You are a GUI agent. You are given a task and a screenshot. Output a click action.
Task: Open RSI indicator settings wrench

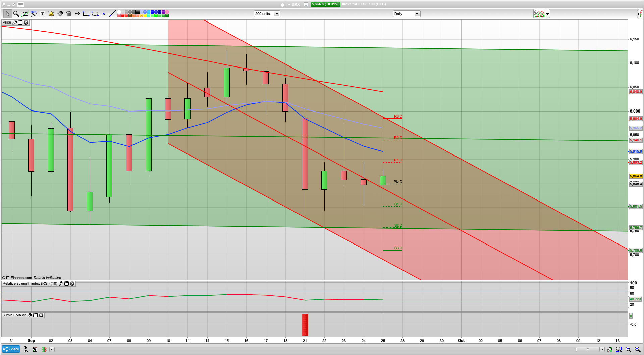click(61, 284)
